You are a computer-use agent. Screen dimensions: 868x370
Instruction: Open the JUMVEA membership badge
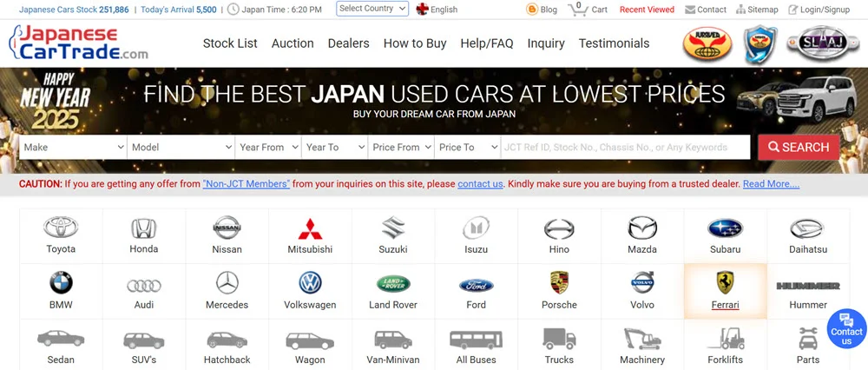[x=707, y=43]
